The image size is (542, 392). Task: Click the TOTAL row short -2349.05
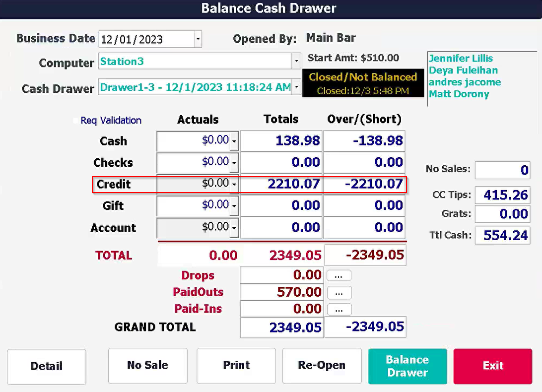click(365, 255)
